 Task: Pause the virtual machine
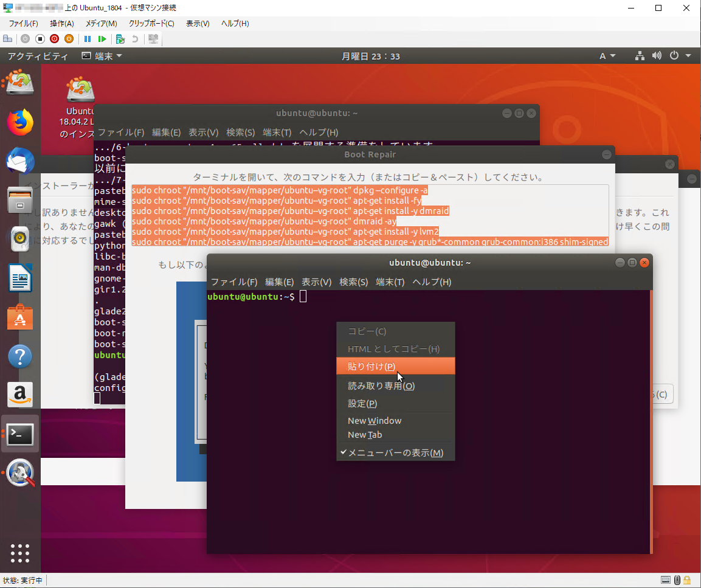[88, 39]
